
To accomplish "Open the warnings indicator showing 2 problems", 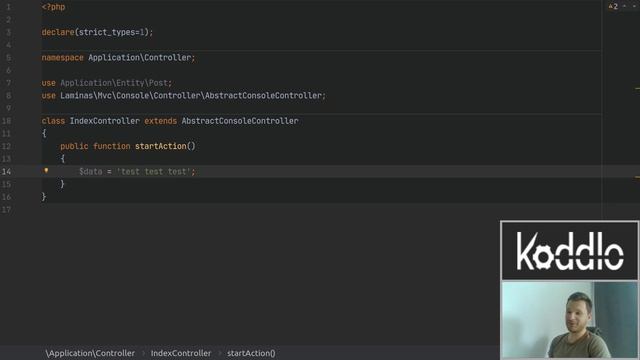I will (613, 7).
